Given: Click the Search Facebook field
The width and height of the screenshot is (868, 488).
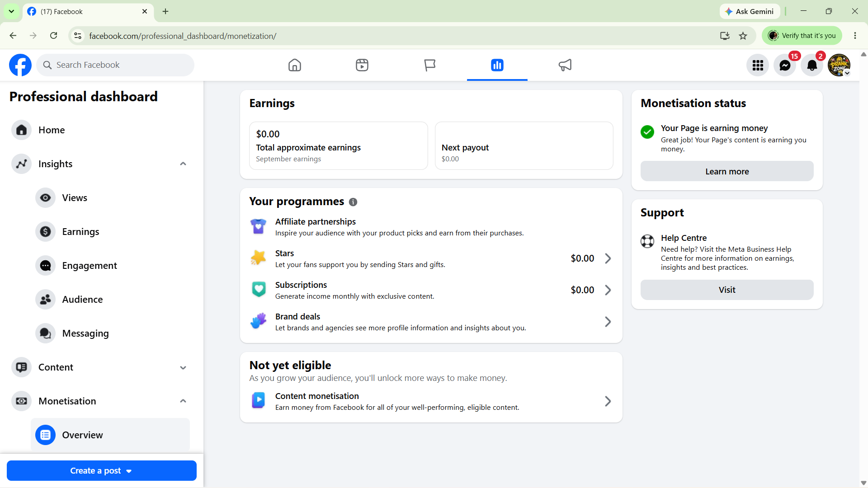Looking at the screenshot, I should [x=115, y=65].
